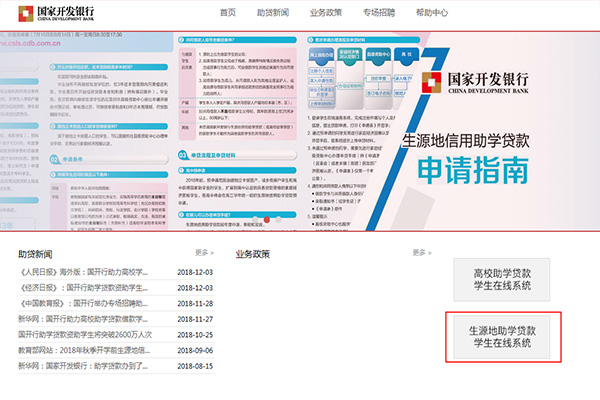Open news 教育部网站：2018年秋季开学前生源地信...
The height and width of the screenshot is (400, 600).
point(84,350)
